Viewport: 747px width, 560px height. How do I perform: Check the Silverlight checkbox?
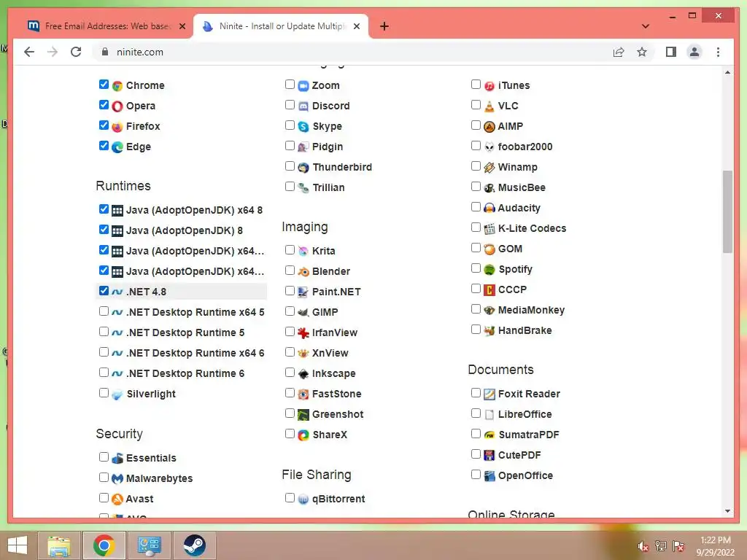point(104,393)
